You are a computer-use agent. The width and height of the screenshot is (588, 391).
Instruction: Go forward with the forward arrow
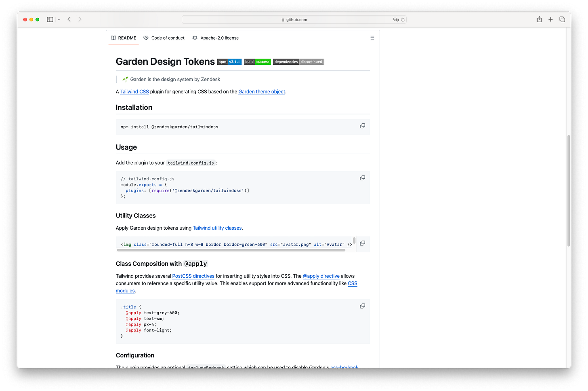point(80,19)
